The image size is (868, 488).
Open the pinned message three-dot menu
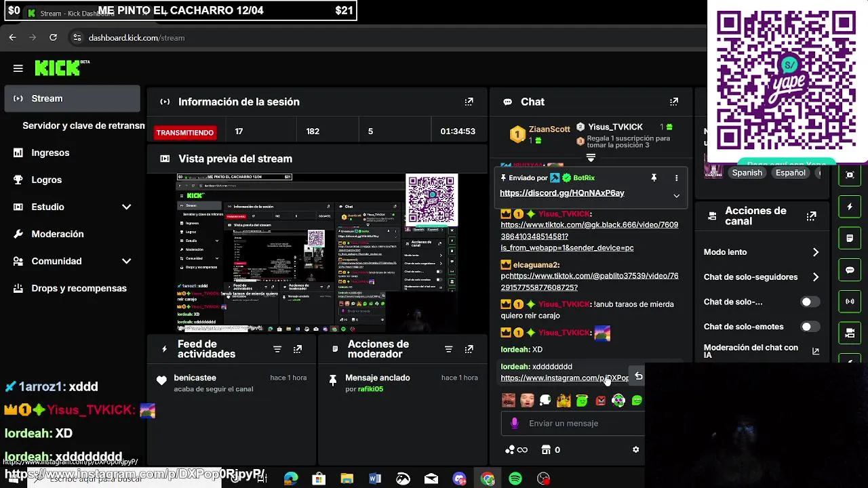point(676,178)
